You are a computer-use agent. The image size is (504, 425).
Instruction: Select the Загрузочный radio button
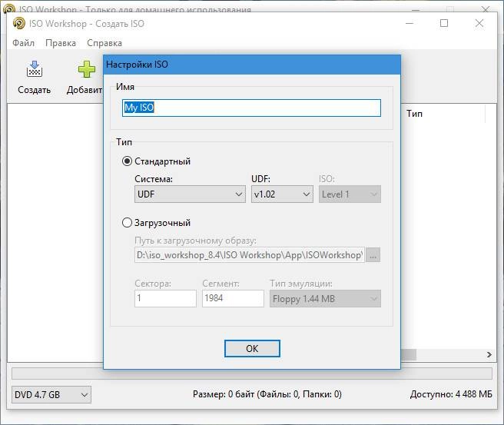(127, 222)
